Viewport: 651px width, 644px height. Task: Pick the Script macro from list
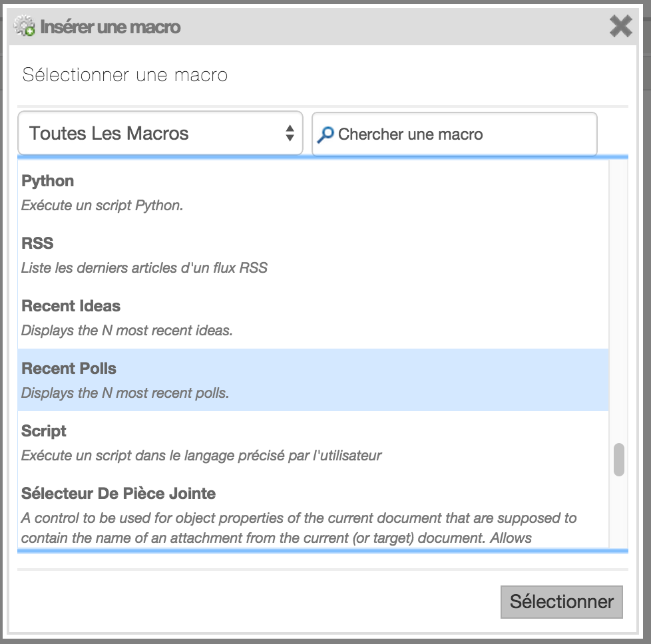coord(313,443)
